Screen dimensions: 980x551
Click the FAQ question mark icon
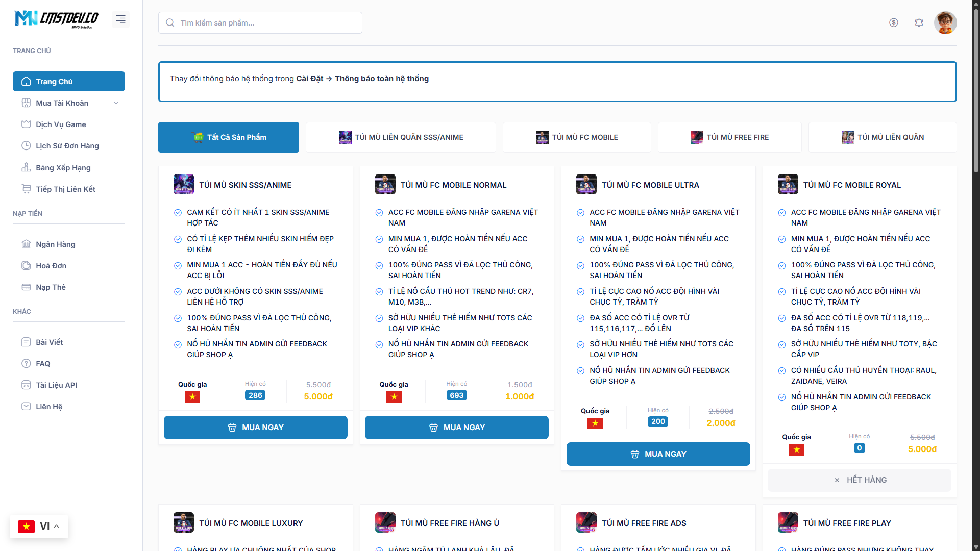click(26, 364)
